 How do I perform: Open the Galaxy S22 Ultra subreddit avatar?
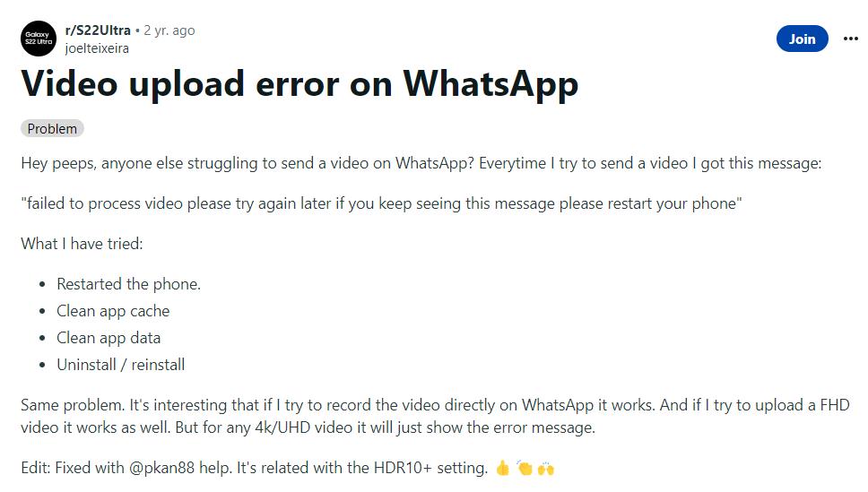tap(39, 39)
